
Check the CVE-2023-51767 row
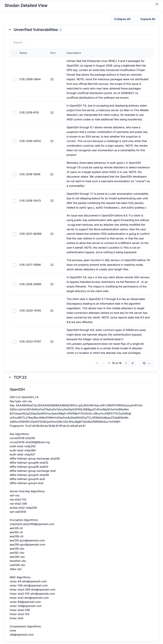[14, 341]
